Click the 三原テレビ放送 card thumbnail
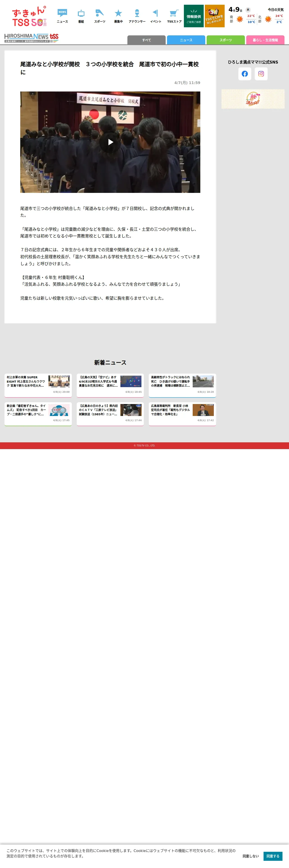The width and height of the screenshot is (289, 868). (131, 410)
